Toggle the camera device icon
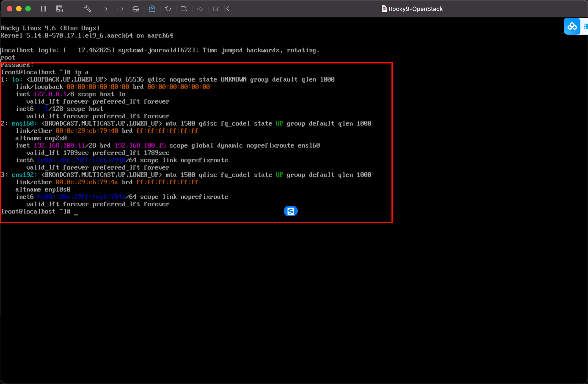The height and width of the screenshot is (384, 588). [x=184, y=9]
